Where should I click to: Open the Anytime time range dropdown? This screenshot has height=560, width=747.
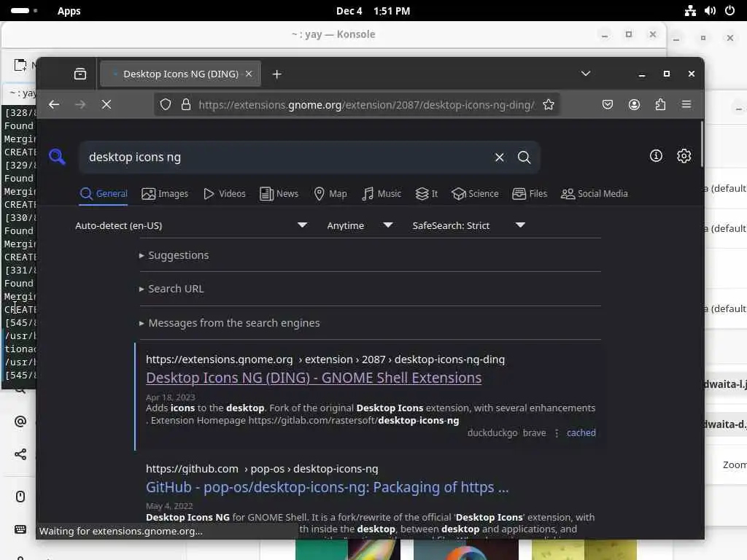pyautogui.click(x=359, y=225)
